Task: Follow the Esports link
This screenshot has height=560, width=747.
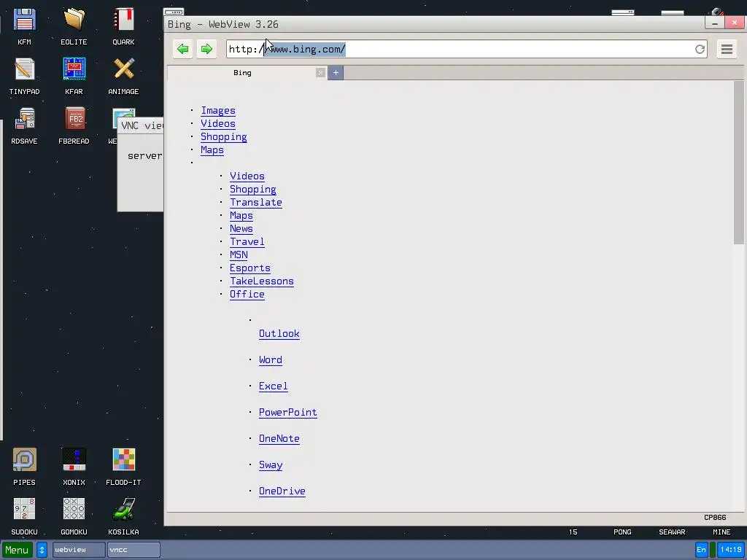Action: [x=249, y=268]
